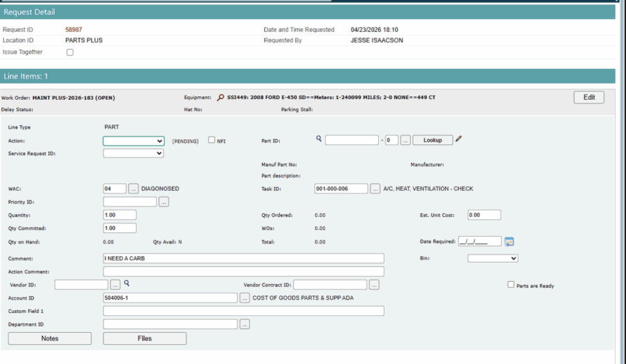Click the text A/C, HEAT, VENTILATION - CHECK
This screenshot has width=626, height=364.
point(428,189)
